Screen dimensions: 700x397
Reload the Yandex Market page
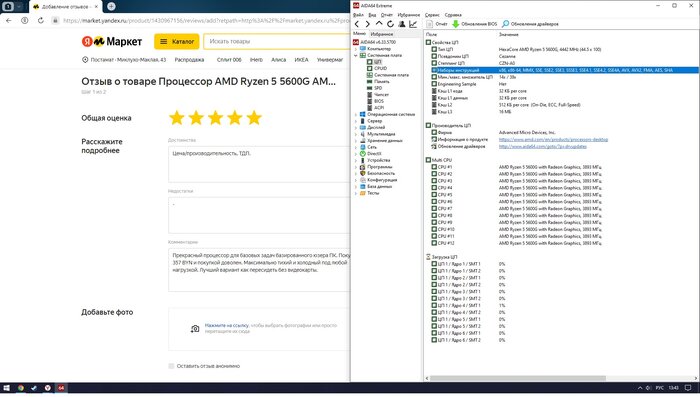(x=41, y=21)
